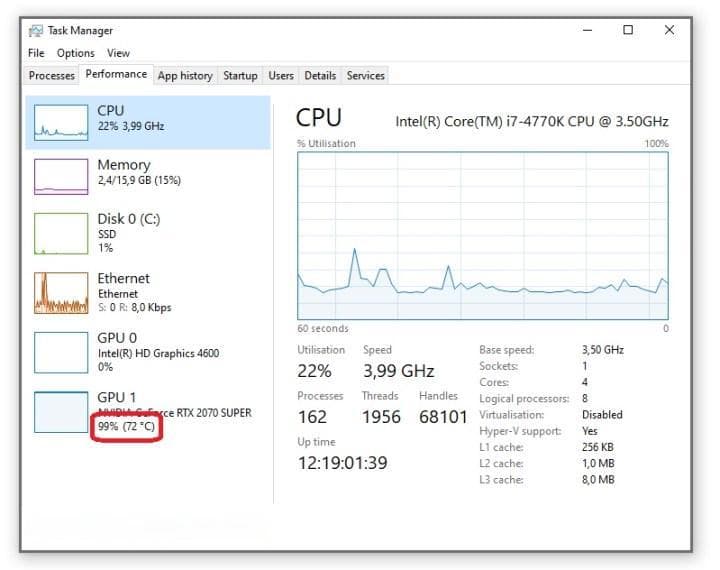Select the CPU mini graph thumbnail
The image size is (720, 570).
point(61,122)
